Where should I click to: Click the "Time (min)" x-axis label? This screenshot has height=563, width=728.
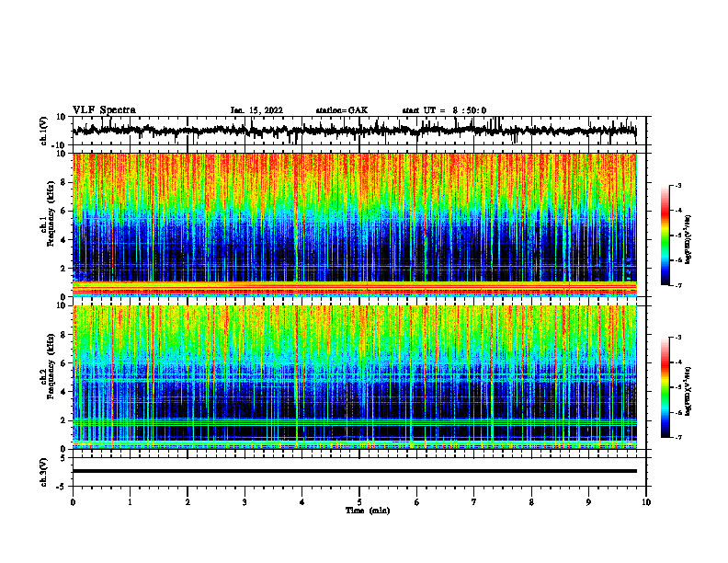point(368,511)
